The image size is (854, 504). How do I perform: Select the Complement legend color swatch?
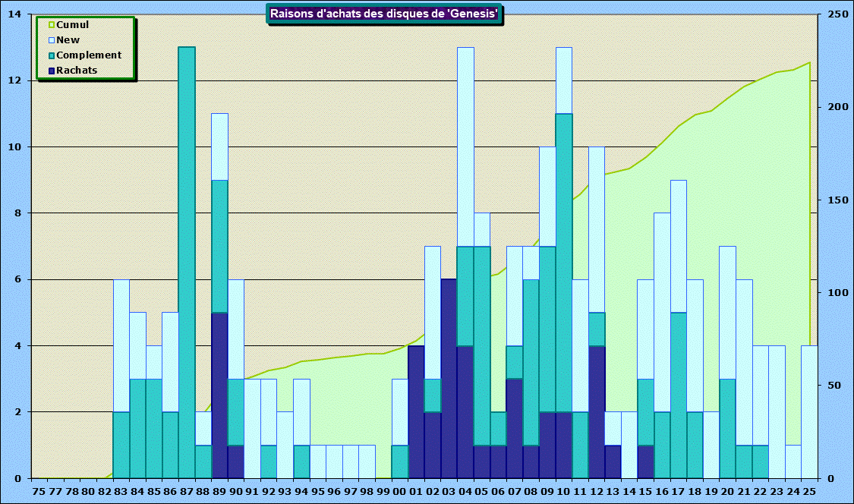tap(52, 55)
